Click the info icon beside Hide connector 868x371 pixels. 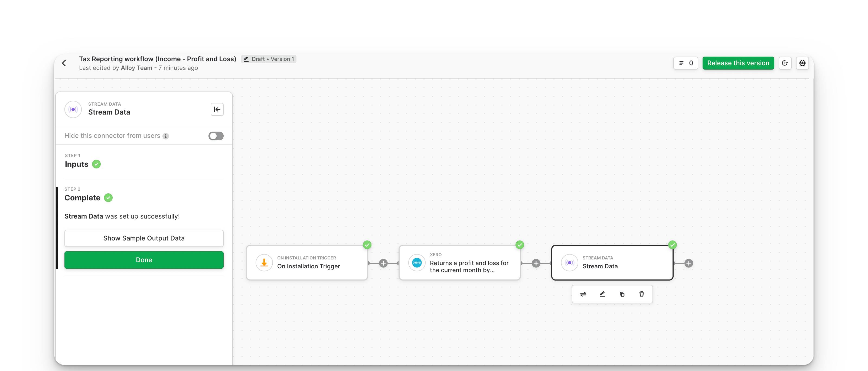(x=165, y=136)
